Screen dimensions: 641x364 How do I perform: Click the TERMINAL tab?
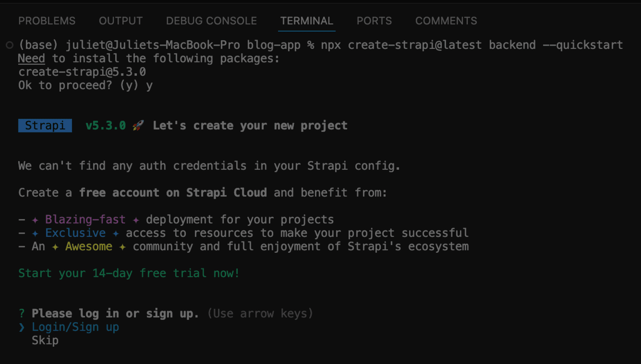click(x=306, y=21)
